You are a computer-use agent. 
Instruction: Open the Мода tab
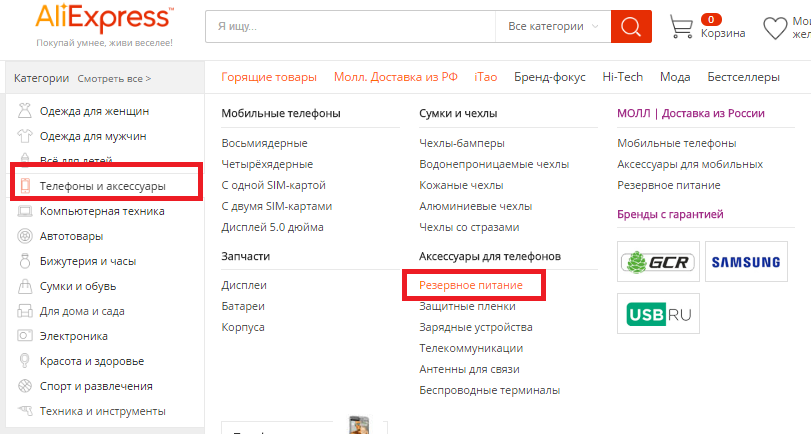tap(675, 77)
